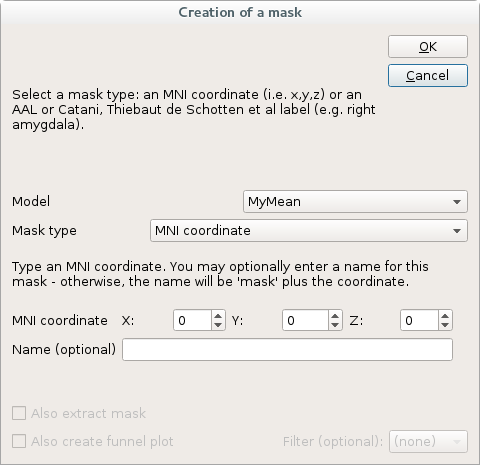The image size is (480, 465).
Task: Increase the Z coordinate with up arrow
Action: [445, 315]
